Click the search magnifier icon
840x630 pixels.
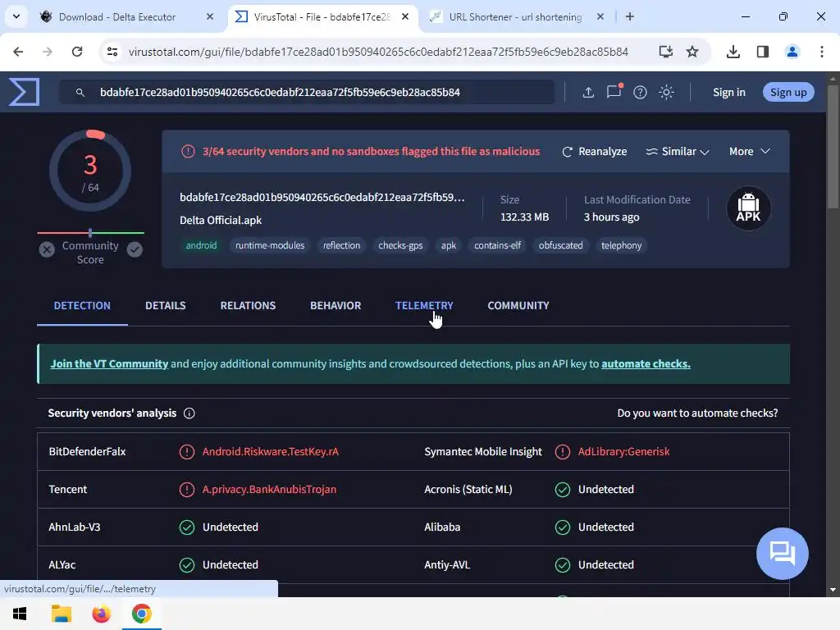point(80,93)
